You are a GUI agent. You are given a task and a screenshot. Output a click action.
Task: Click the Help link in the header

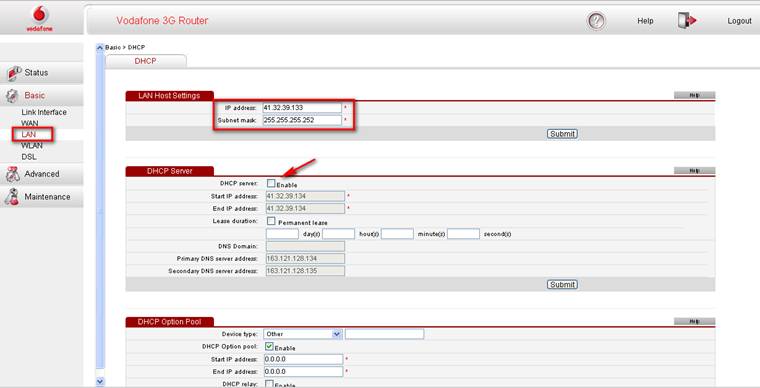point(645,21)
